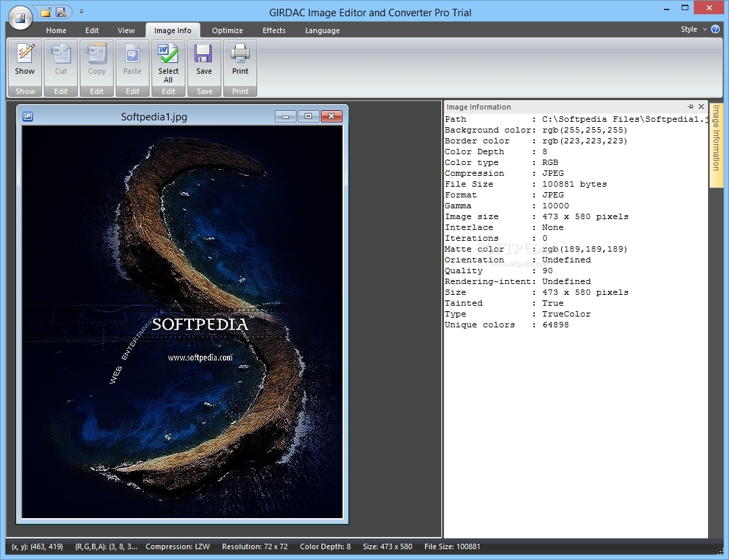Click the Type TrueColor row
Screen dimensions: 729x560
click(517, 314)
